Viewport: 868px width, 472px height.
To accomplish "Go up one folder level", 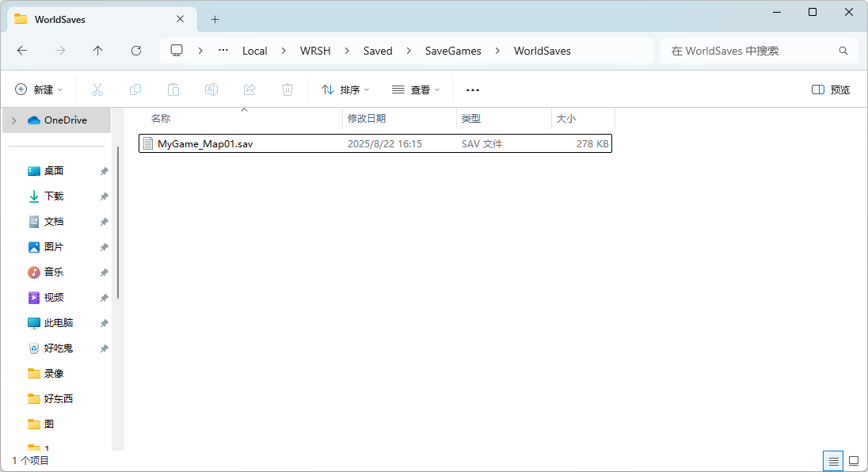I will [x=98, y=51].
